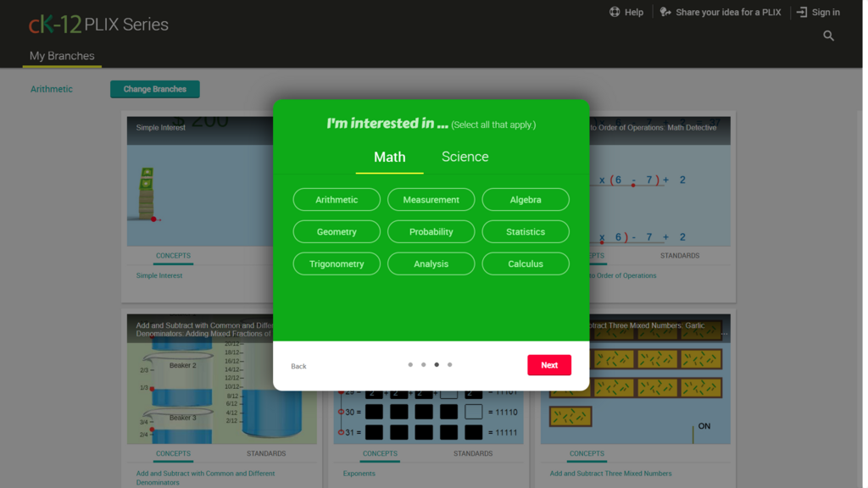
Task: Open the My Branches tab
Action: [x=62, y=56]
